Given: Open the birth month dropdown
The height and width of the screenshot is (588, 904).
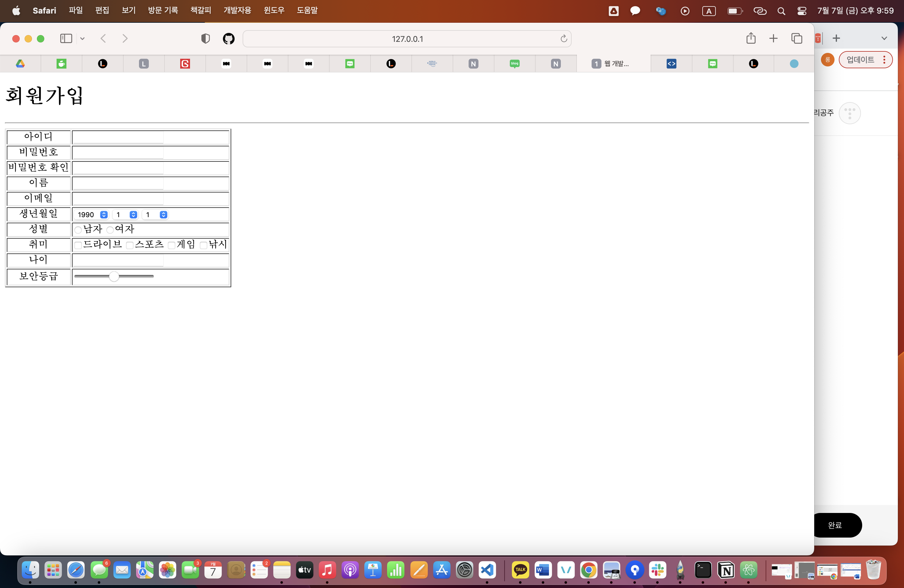Looking at the screenshot, I should 125,215.
